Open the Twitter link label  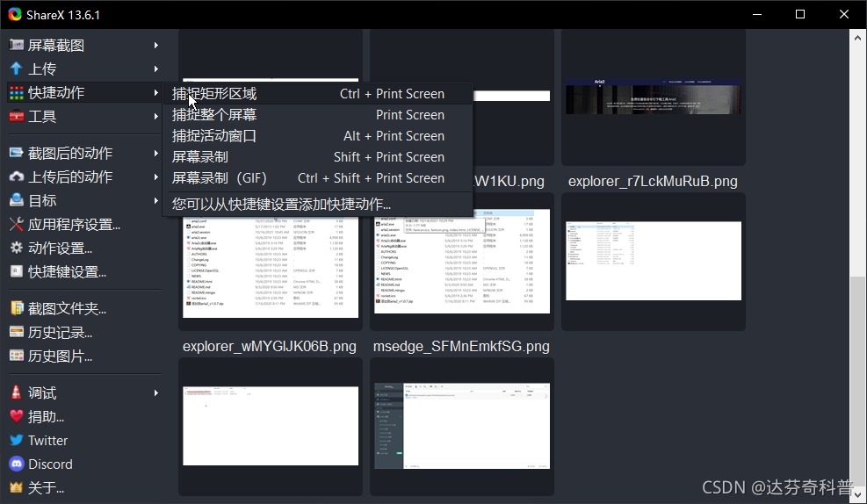[47, 441]
